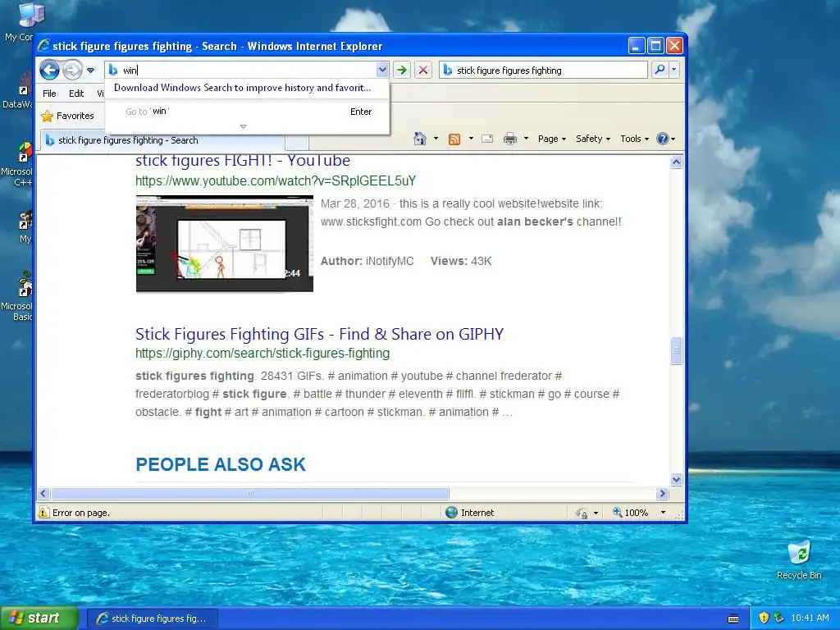Open the youtube.com/watch URL link

coord(276,181)
